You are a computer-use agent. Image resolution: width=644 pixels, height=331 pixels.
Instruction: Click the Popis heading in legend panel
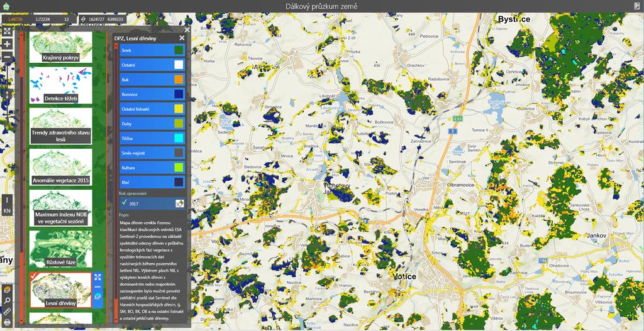pos(123,215)
